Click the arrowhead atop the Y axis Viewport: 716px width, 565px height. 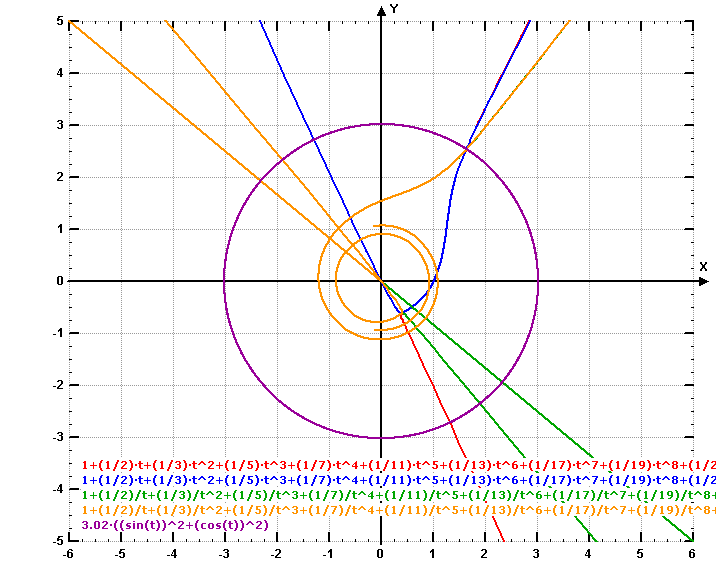tap(381, 10)
